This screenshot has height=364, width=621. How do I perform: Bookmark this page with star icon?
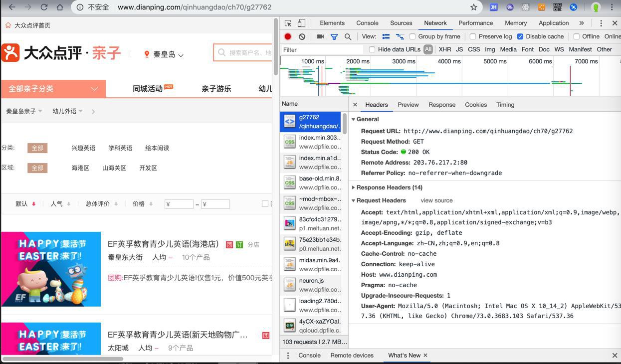pyautogui.click(x=474, y=7)
